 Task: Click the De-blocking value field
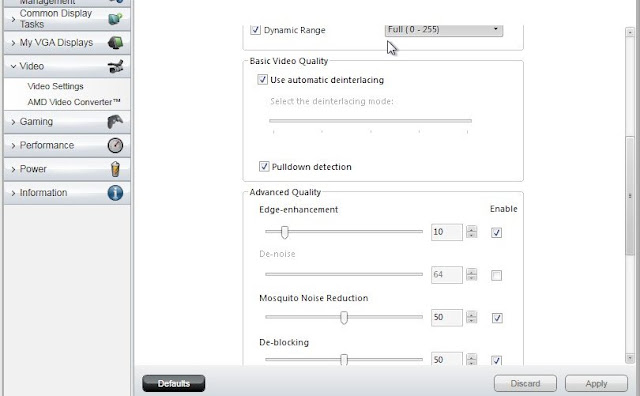(x=447, y=359)
